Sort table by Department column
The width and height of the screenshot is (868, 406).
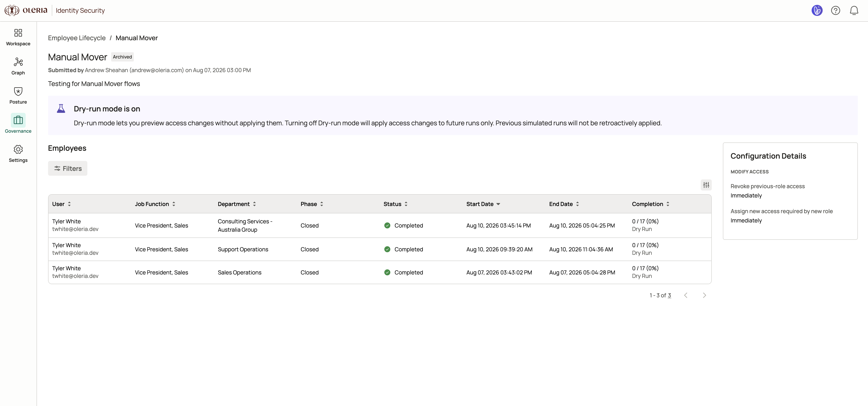(x=237, y=204)
